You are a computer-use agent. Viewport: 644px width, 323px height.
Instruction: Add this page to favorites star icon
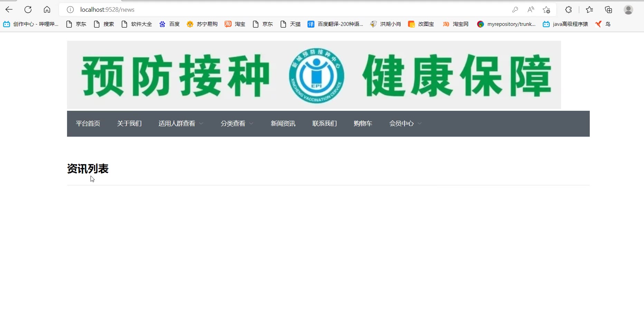pos(546,10)
